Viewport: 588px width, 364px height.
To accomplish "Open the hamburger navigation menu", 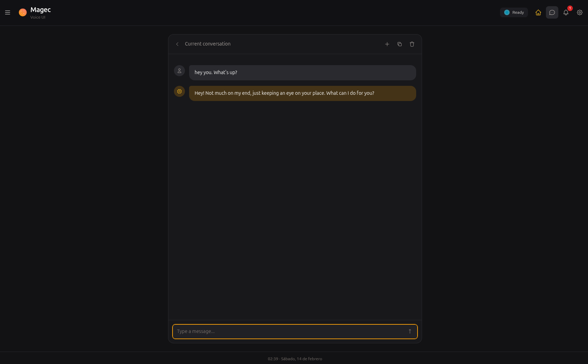I will coord(8,13).
